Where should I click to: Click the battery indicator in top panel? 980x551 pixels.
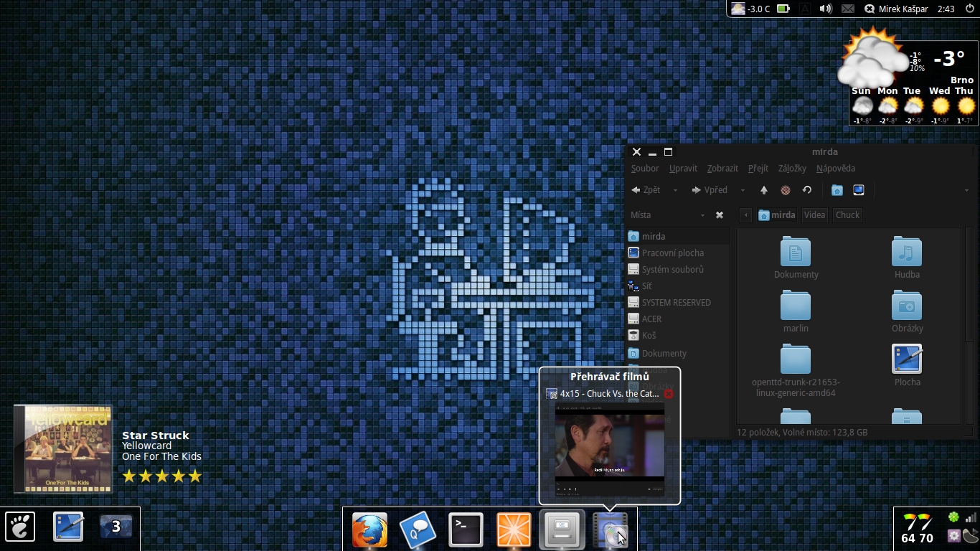783,9
